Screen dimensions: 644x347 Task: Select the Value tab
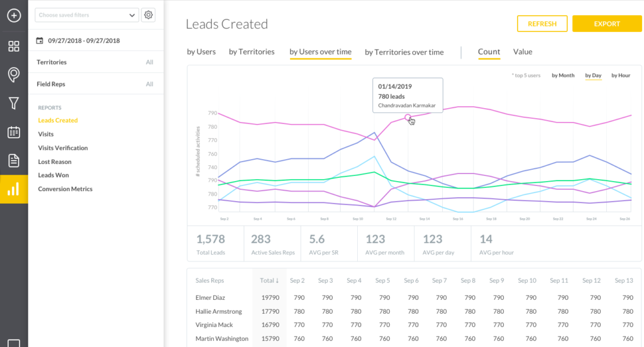(523, 52)
